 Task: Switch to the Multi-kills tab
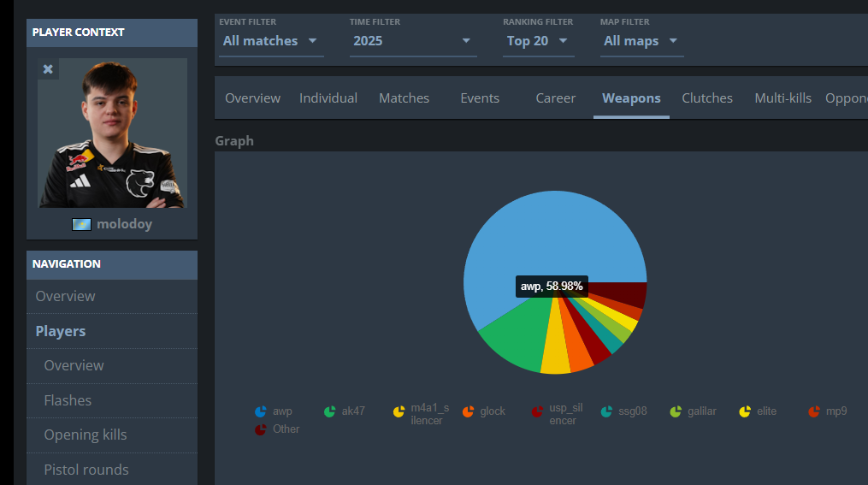pyautogui.click(x=782, y=98)
